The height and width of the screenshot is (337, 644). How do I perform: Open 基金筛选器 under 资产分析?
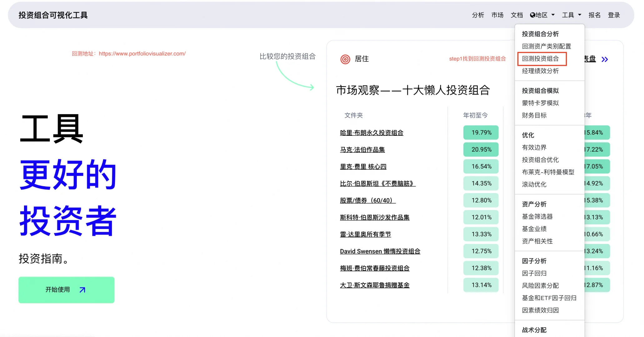(x=537, y=216)
